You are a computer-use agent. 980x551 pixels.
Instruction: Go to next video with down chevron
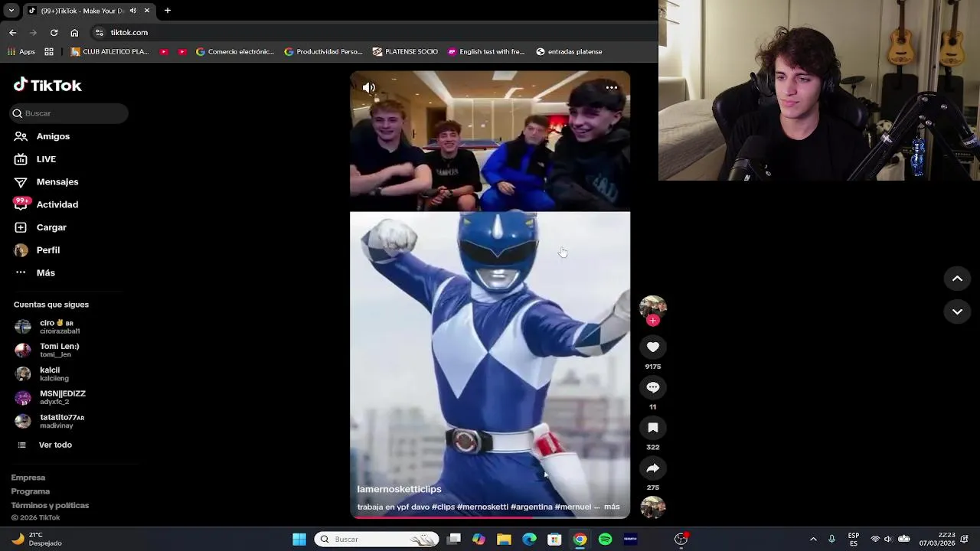point(957,311)
